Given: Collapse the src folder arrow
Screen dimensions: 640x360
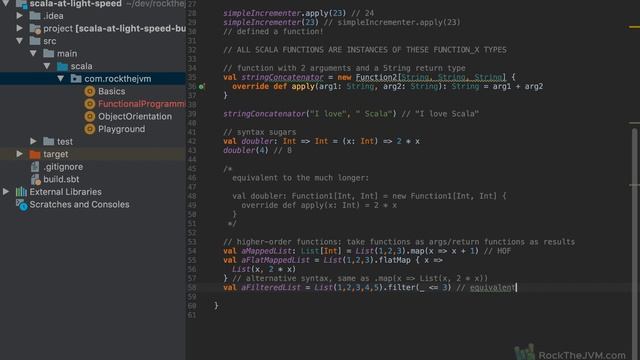Looking at the screenshot, I should click(x=19, y=41).
